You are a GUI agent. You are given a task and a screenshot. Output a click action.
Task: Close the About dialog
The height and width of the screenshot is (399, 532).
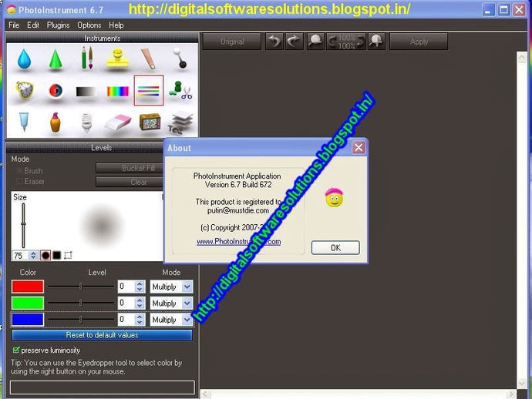coord(359,147)
